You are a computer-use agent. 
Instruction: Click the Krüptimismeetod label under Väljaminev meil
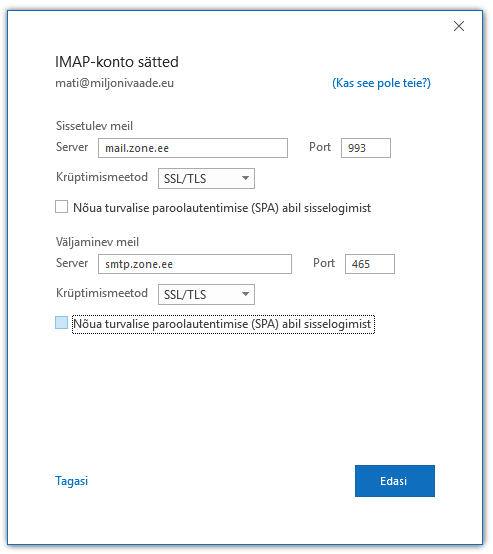point(102,293)
